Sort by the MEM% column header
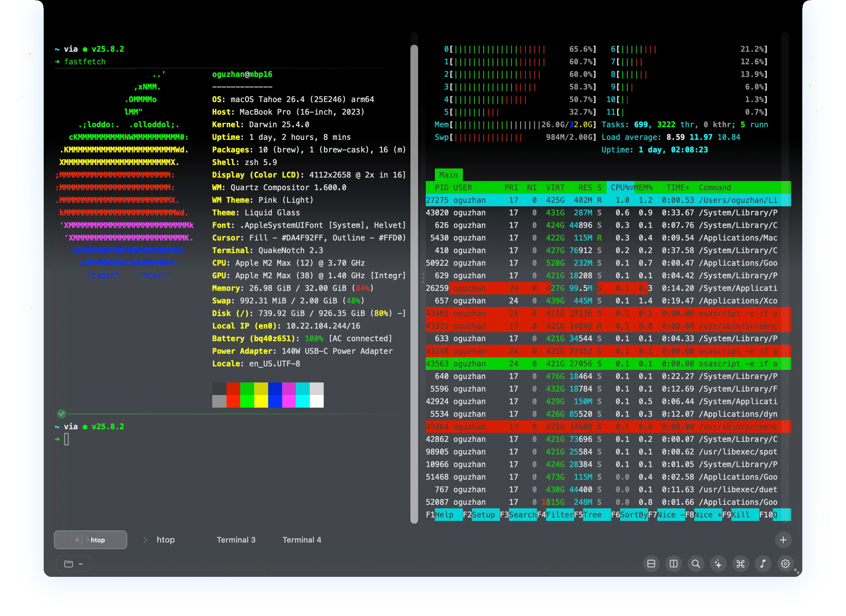 [643, 187]
